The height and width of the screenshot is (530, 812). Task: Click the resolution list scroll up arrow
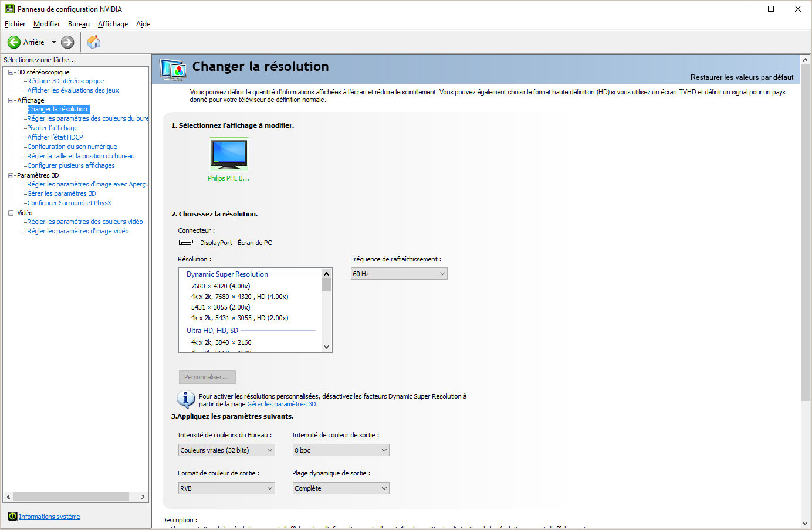point(327,274)
